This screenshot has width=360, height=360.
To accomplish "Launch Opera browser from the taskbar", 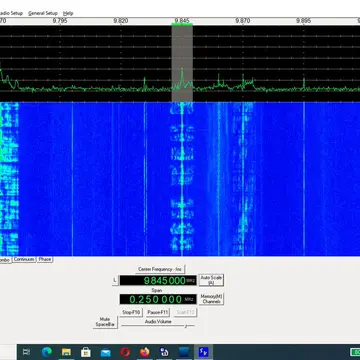I will click(125, 352).
